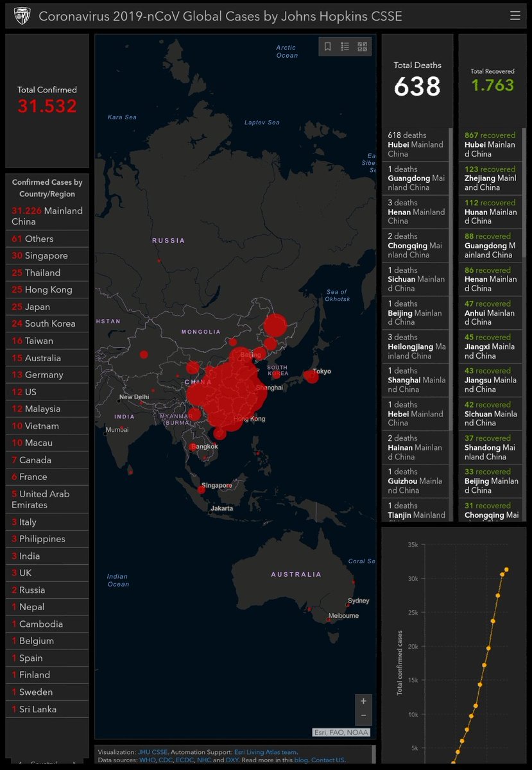
Task: Click the Johns Hopkins logo in the header
Action: pos(22,15)
